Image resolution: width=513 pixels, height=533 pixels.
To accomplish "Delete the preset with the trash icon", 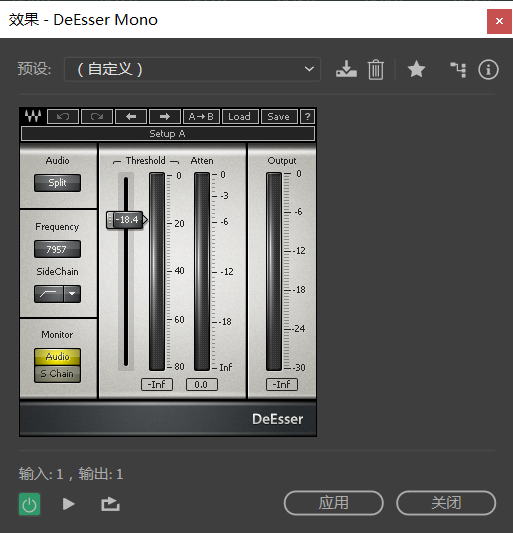I will coord(376,70).
